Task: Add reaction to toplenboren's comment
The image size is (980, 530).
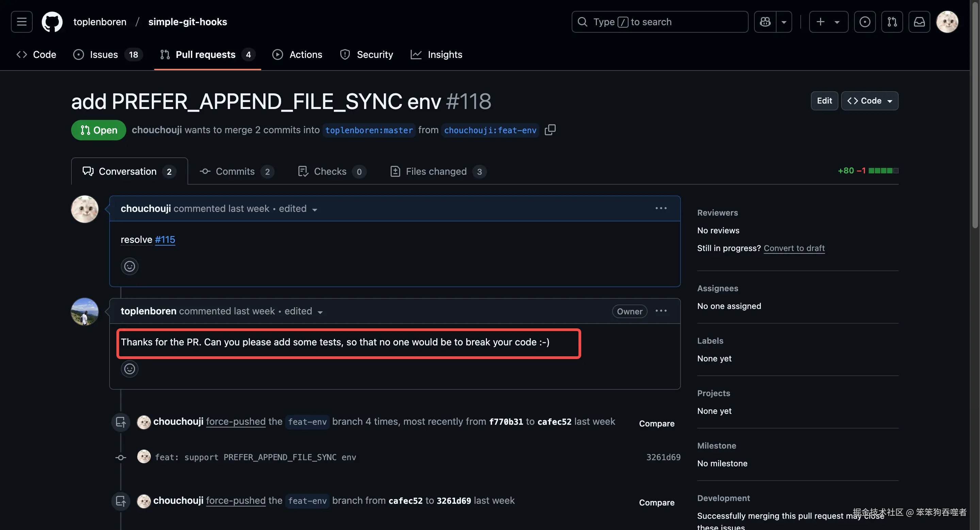Action: coord(129,369)
